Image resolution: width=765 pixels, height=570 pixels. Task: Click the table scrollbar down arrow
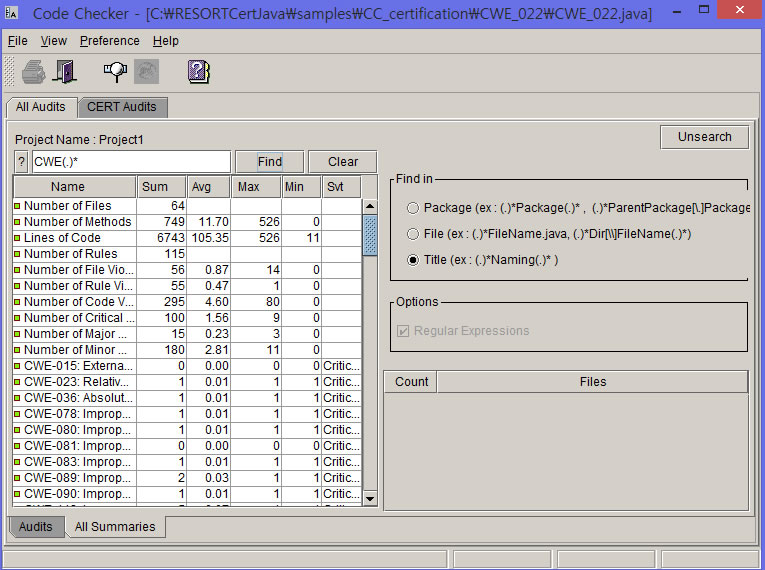coord(370,498)
